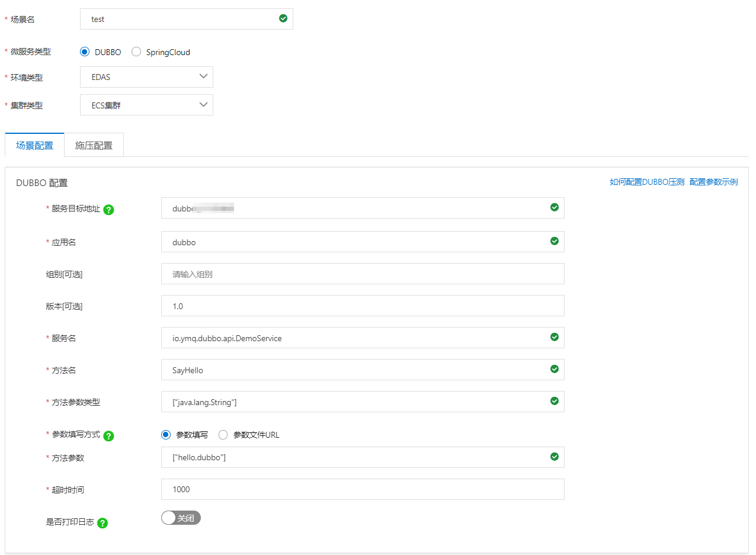Click help icon next to 服务目标地址
The height and width of the screenshot is (555, 756).
[x=108, y=210]
